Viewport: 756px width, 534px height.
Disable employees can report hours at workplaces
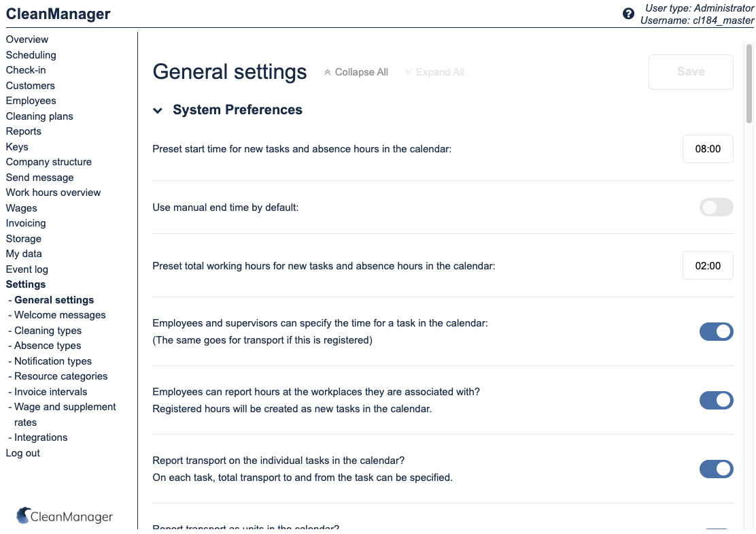716,400
